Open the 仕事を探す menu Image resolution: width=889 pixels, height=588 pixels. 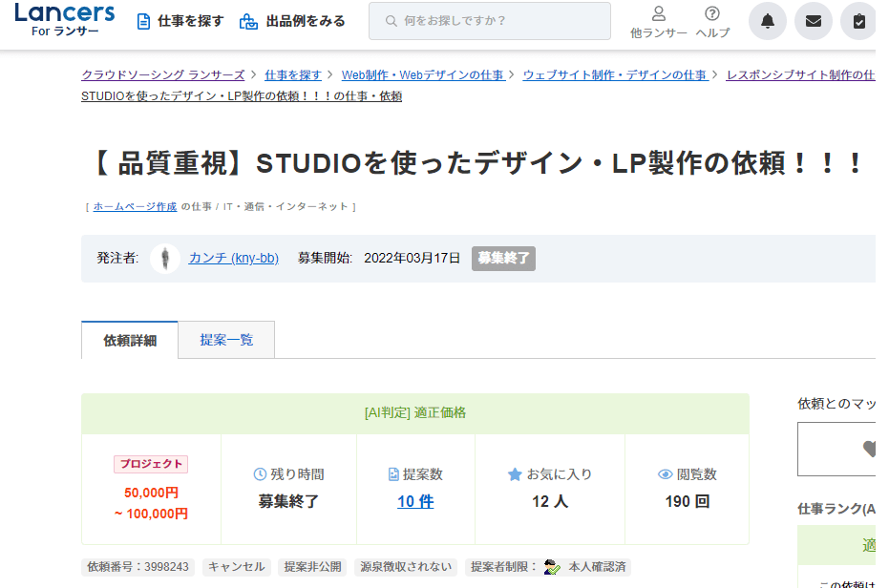coord(180,21)
